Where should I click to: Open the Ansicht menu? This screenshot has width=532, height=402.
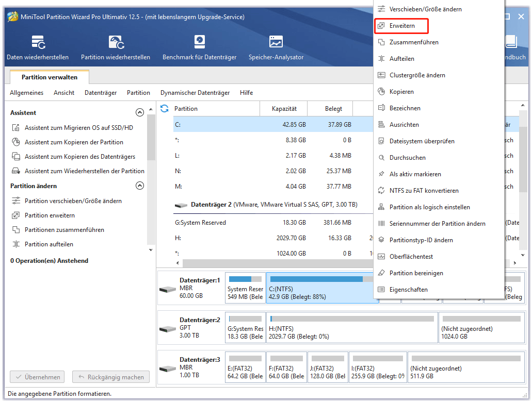tap(64, 93)
